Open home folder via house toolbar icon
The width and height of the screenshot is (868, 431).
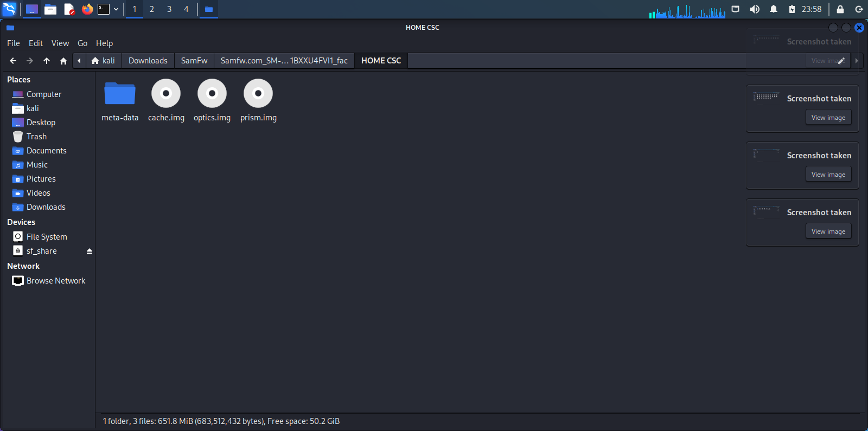click(x=63, y=61)
